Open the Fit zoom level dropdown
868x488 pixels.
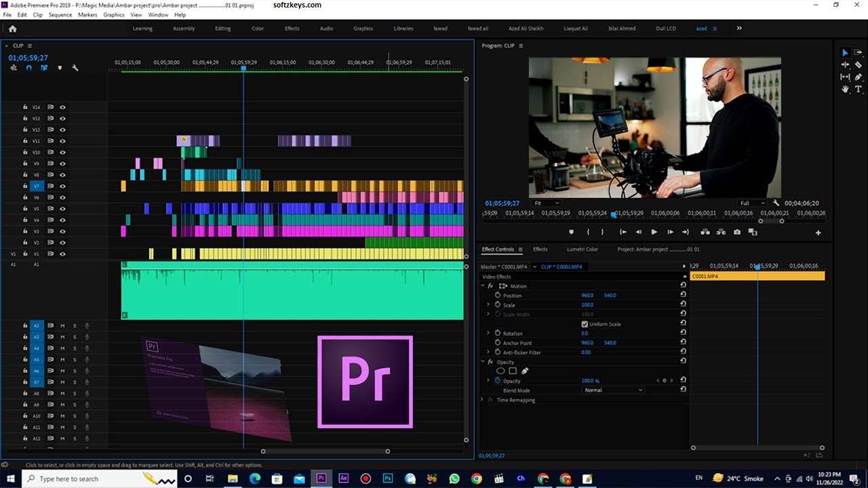(547, 203)
